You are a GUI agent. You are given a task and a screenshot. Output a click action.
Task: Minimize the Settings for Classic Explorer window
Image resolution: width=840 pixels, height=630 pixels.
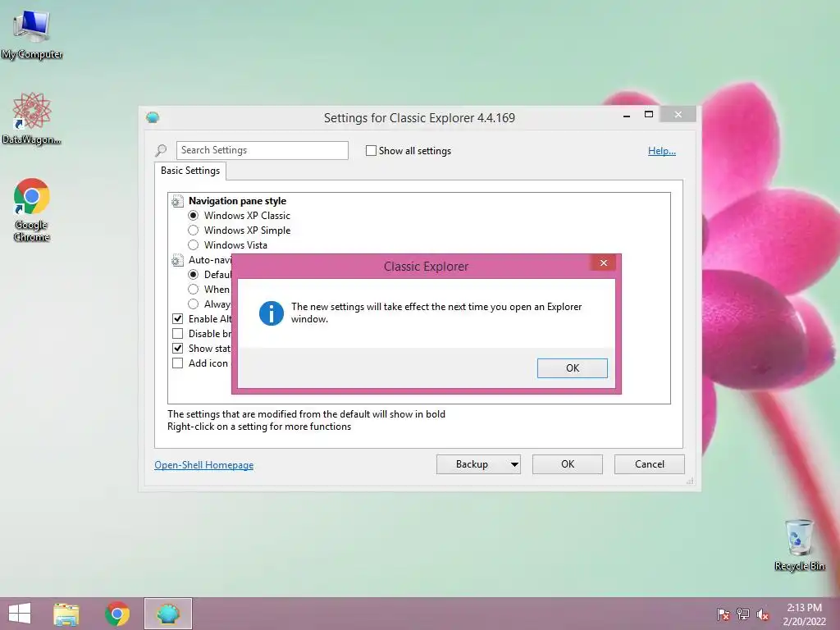click(626, 115)
